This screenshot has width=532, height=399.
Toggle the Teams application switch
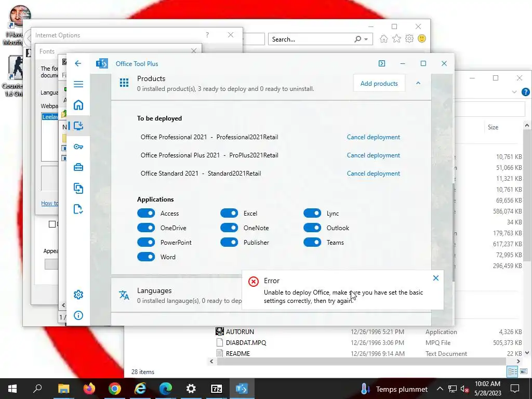tap(312, 242)
